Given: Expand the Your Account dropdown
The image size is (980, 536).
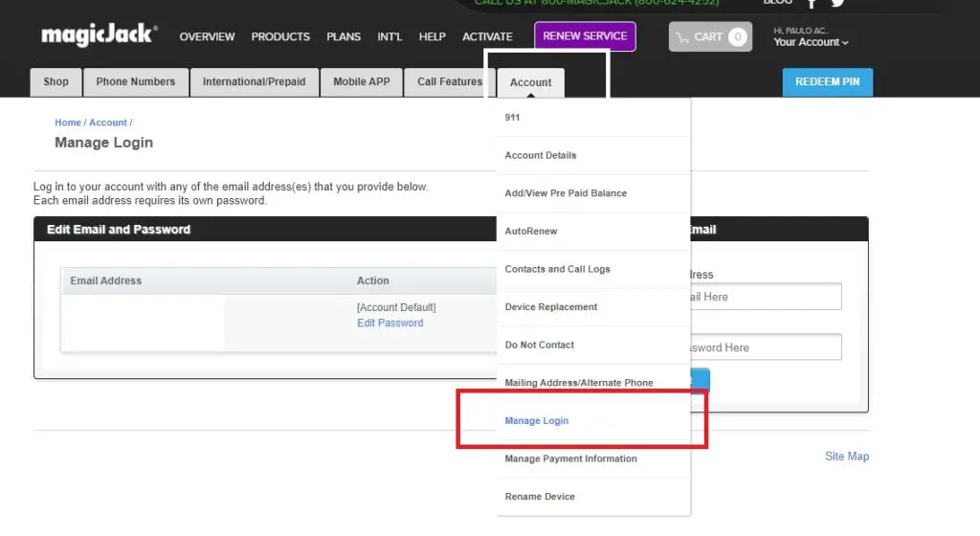Looking at the screenshot, I should click(x=811, y=42).
